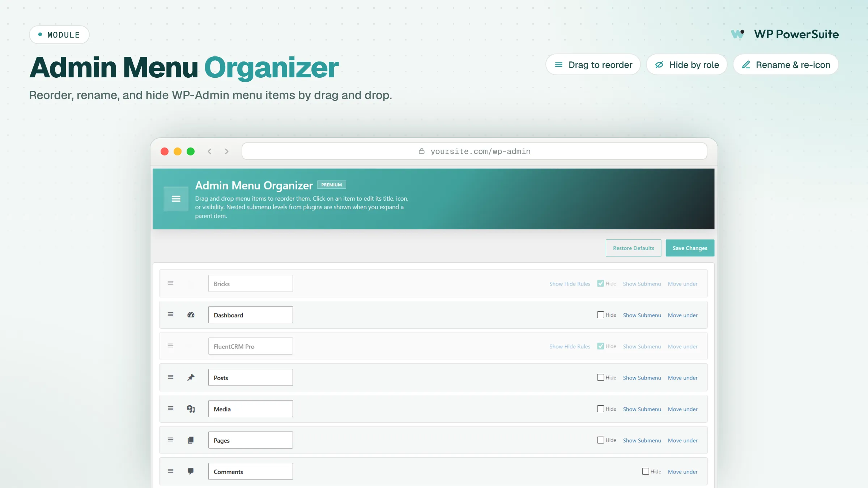Expand Show Submenu for Posts
This screenshot has height=488, width=868.
(642, 378)
